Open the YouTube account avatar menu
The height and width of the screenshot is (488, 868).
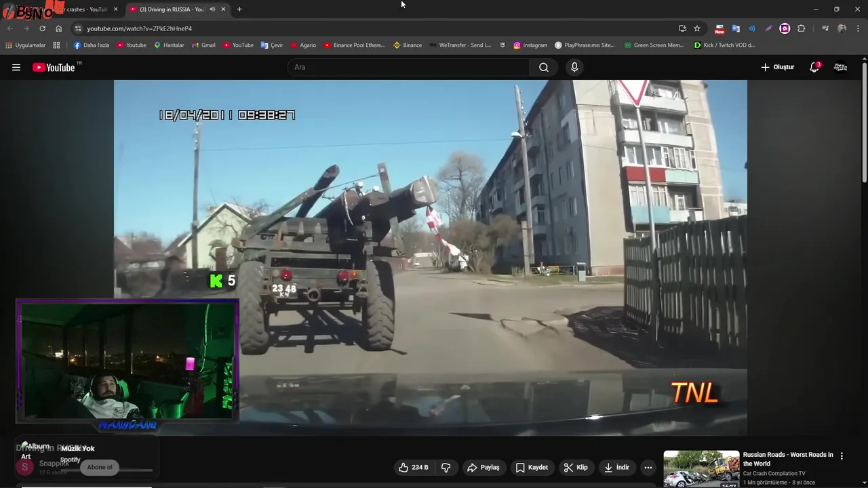[x=840, y=67]
